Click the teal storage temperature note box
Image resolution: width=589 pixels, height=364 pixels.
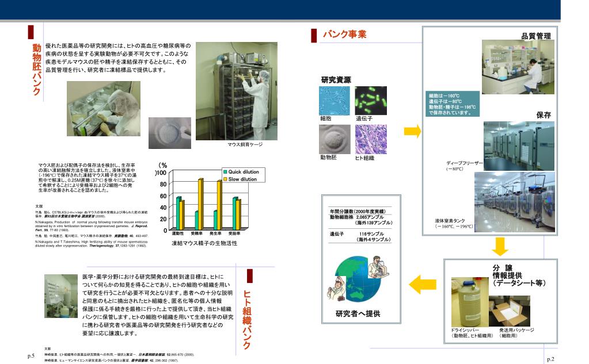pos(453,104)
